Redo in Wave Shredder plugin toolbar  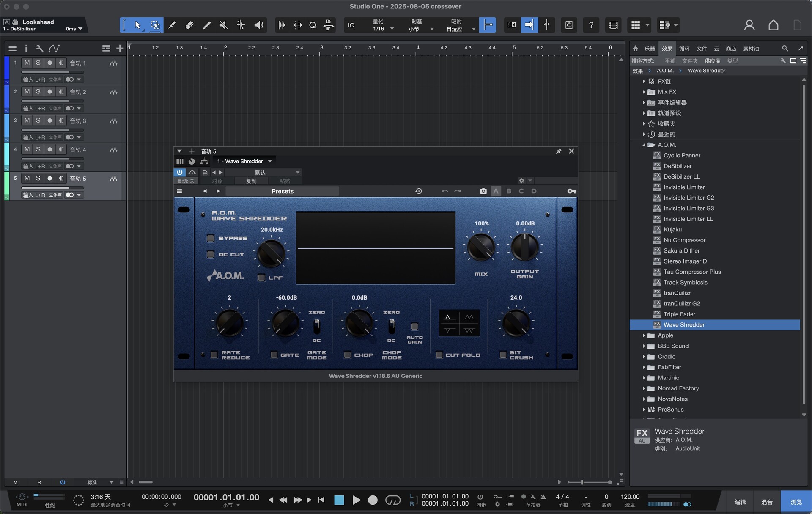tap(458, 191)
